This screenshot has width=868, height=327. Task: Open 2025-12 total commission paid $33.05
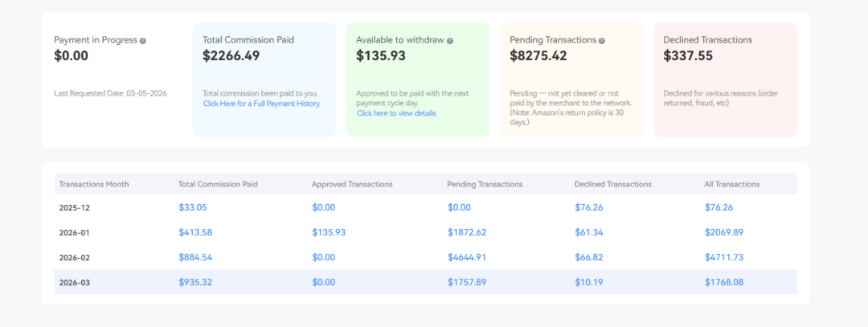click(193, 207)
